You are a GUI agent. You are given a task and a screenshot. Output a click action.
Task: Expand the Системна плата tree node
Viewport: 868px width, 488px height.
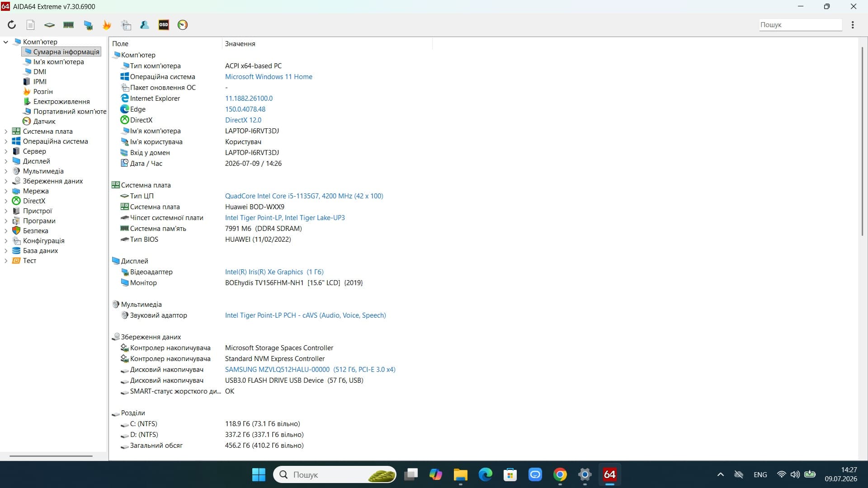click(6, 131)
